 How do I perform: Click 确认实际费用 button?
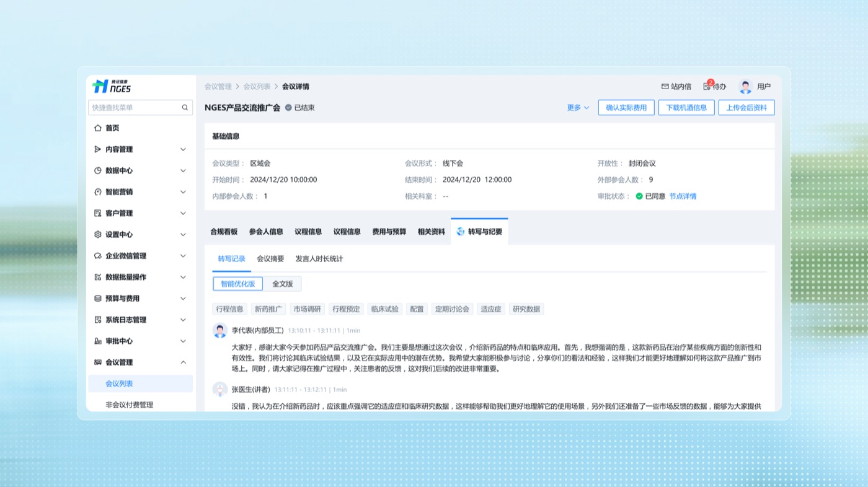[x=626, y=108]
